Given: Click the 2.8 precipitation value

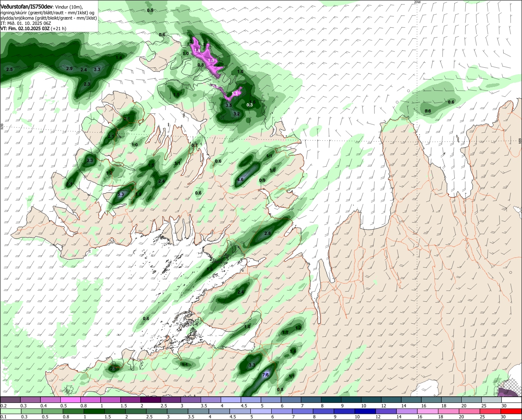Looking at the screenshot, I should [268, 233].
